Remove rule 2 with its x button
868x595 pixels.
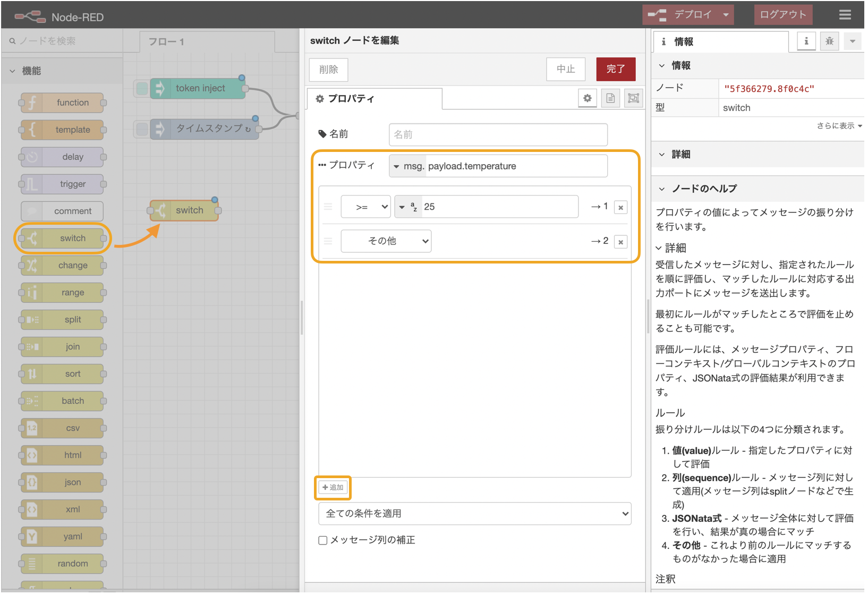[620, 242]
